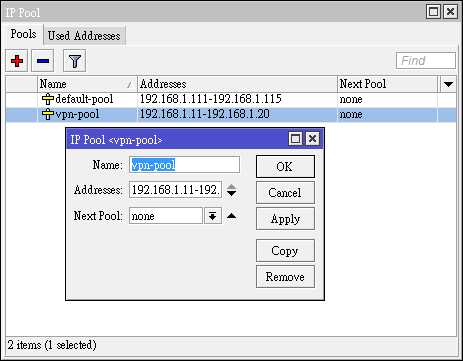Click the Addresses input field in dialog
This screenshot has width=463, height=361.
coord(175,190)
